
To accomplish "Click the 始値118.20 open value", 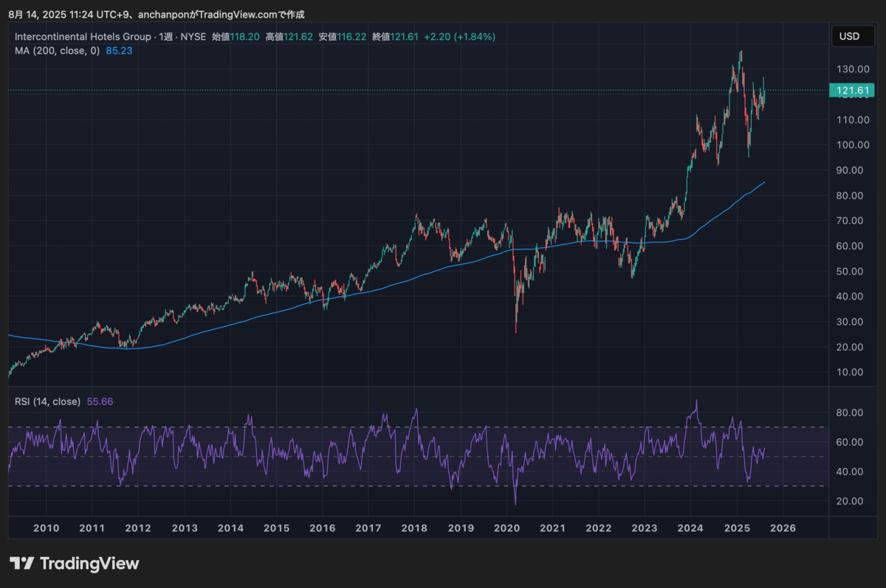I will pyautogui.click(x=236, y=36).
